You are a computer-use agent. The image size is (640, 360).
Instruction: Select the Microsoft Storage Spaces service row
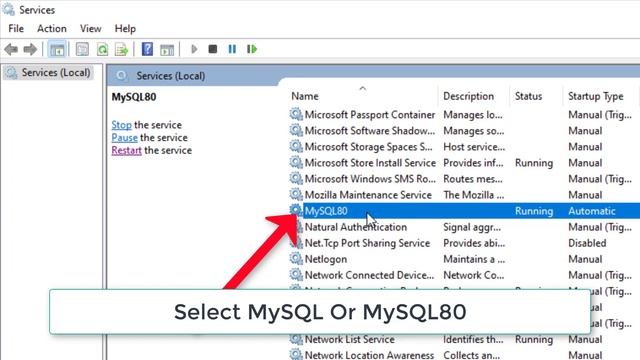point(464,147)
